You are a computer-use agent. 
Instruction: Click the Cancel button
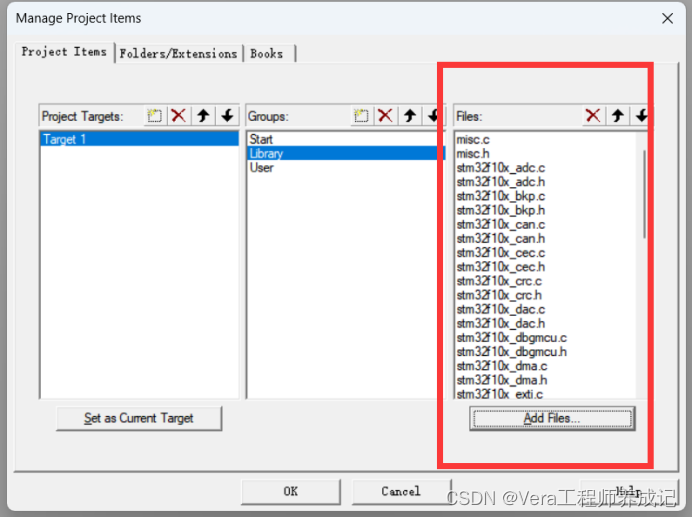click(x=401, y=491)
